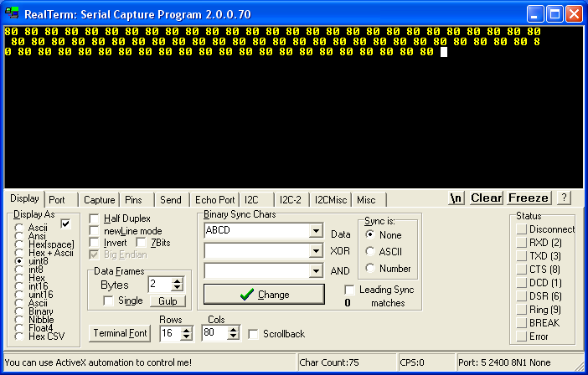Click the ABCD sync chars field

(257, 231)
